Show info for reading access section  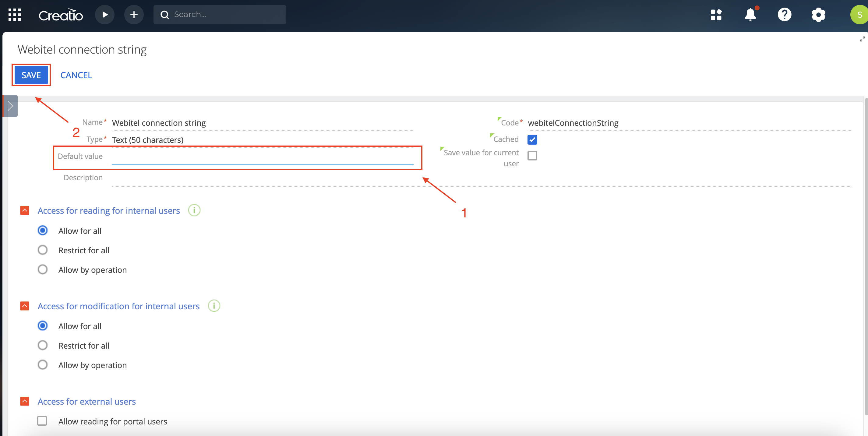(x=194, y=210)
